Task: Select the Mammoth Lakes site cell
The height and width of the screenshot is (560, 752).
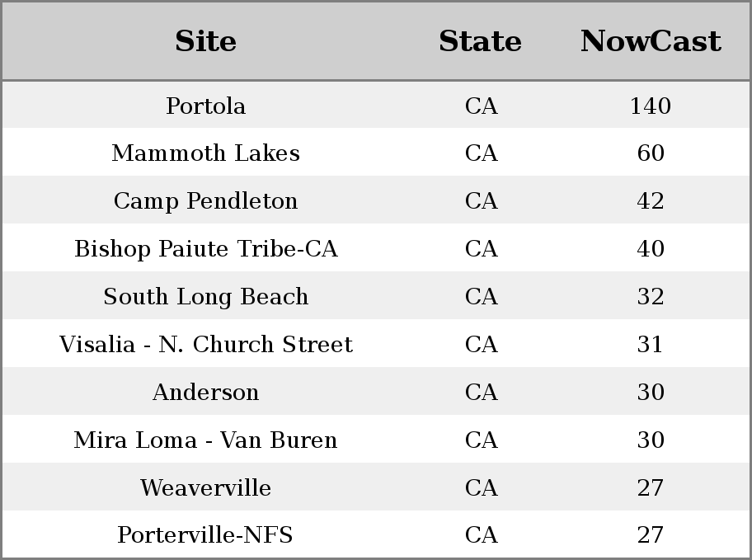Action: [x=206, y=153]
